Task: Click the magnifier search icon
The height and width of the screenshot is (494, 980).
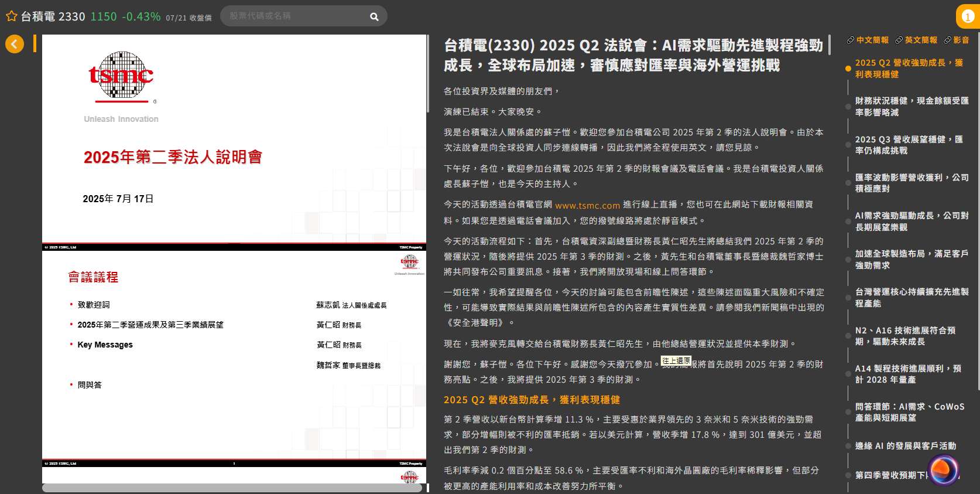Action: (374, 16)
